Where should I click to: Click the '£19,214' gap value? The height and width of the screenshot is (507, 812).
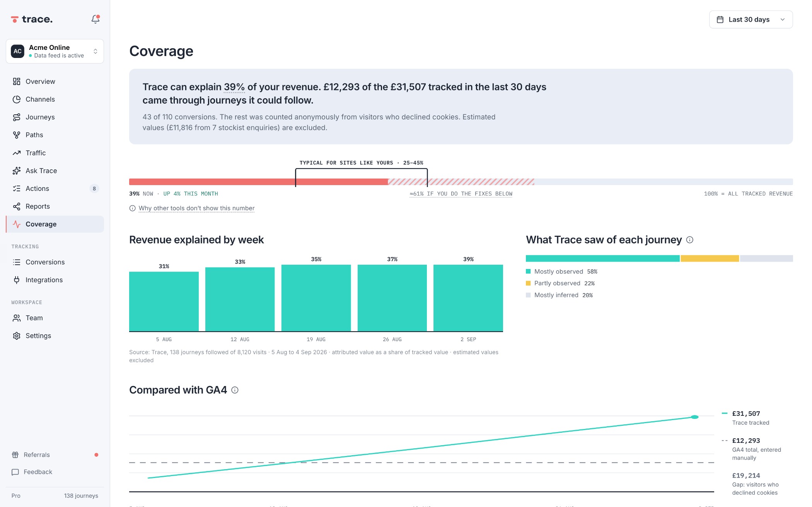coord(746,476)
